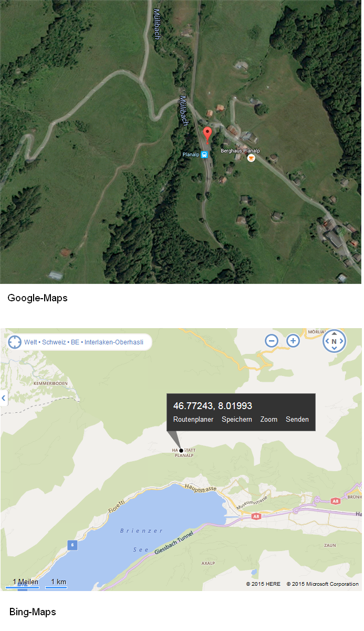
Task: Rotate map right via compass arrow
Action: 342,341
